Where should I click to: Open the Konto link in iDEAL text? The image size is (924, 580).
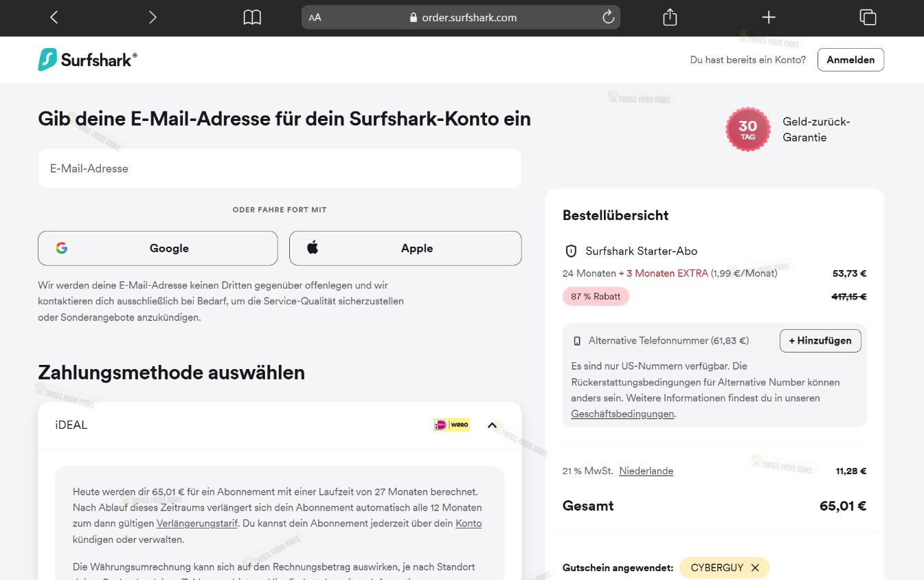click(x=469, y=524)
